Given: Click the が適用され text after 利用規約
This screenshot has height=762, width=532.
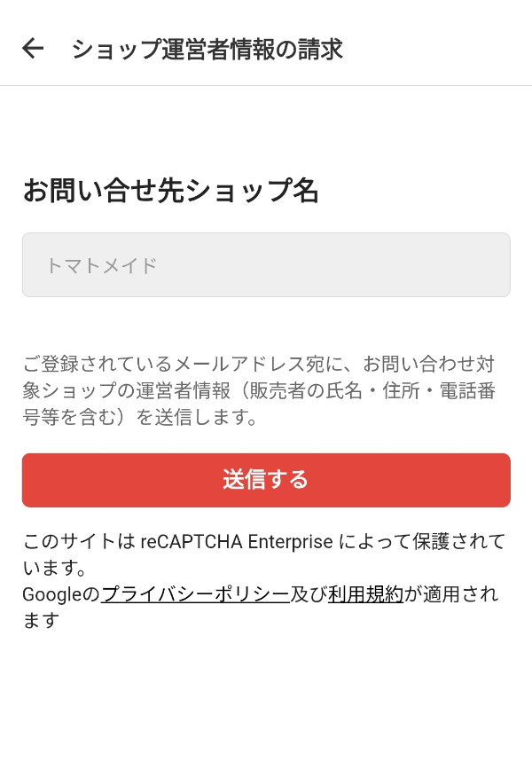Looking at the screenshot, I should pos(451,594).
